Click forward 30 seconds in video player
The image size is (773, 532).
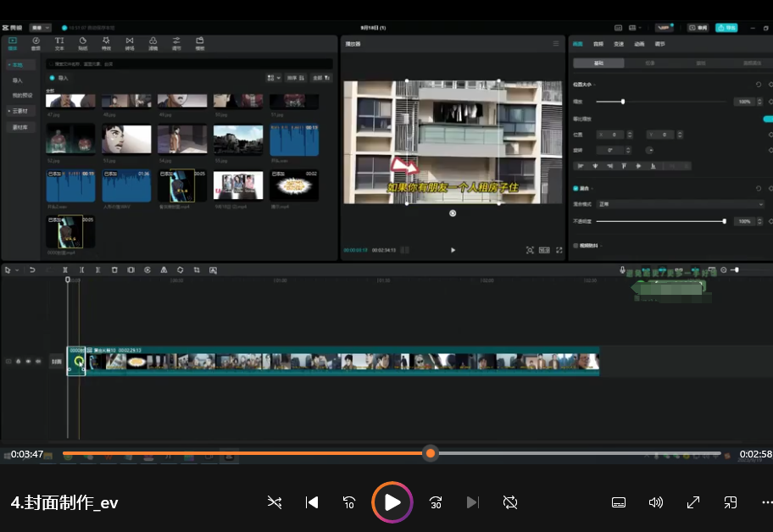436,502
